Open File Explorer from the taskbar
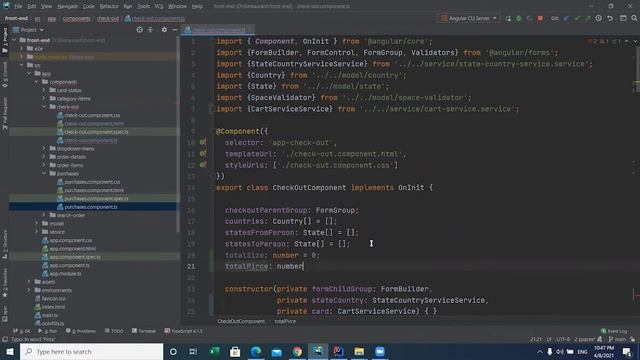This screenshot has width=640, height=360. click(x=359, y=351)
